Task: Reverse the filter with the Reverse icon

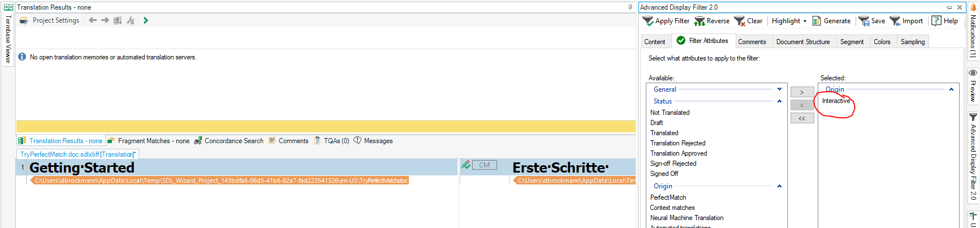Action: (x=700, y=21)
